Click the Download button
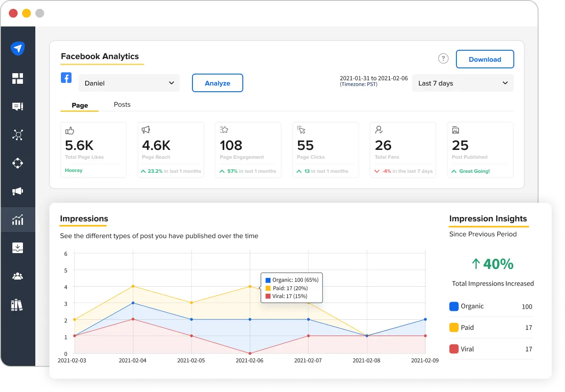This screenshot has width=565, height=392. pyautogui.click(x=485, y=59)
